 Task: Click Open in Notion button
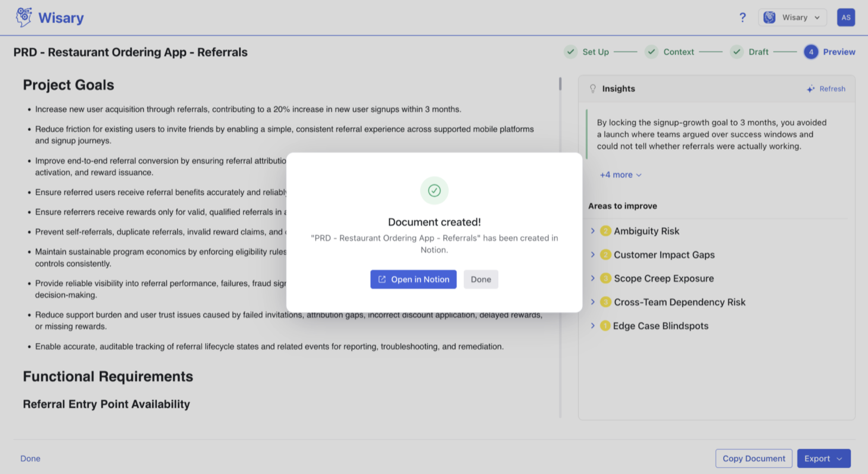[413, 279]
